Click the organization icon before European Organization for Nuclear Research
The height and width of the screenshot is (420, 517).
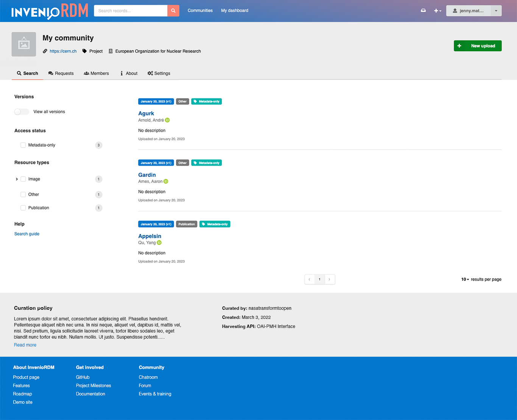click(110, 51)
